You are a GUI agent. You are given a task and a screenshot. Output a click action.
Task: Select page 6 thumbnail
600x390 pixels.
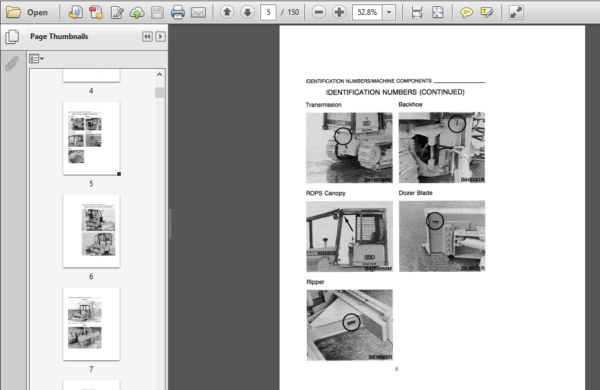click(91, 231)
